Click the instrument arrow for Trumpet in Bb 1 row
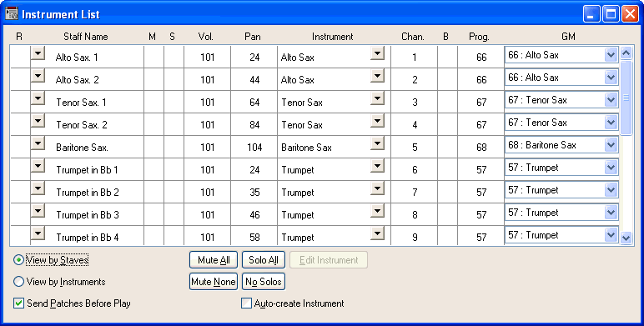 [377, 166]
